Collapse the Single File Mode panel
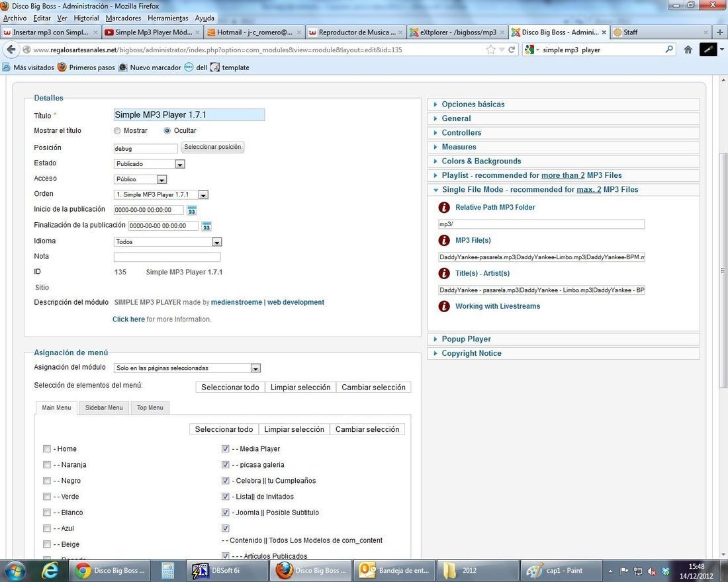This screenshot has height=582, width=728. pos(563,189)
